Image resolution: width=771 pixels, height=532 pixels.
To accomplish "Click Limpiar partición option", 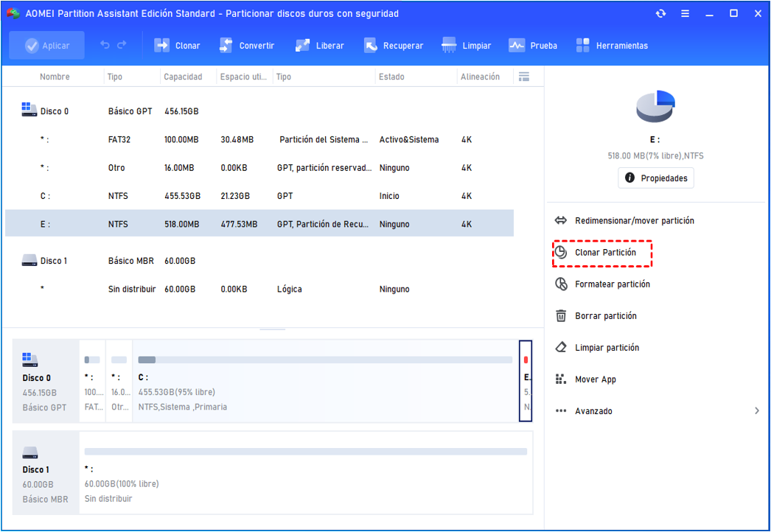I will (x=607, y=348).
